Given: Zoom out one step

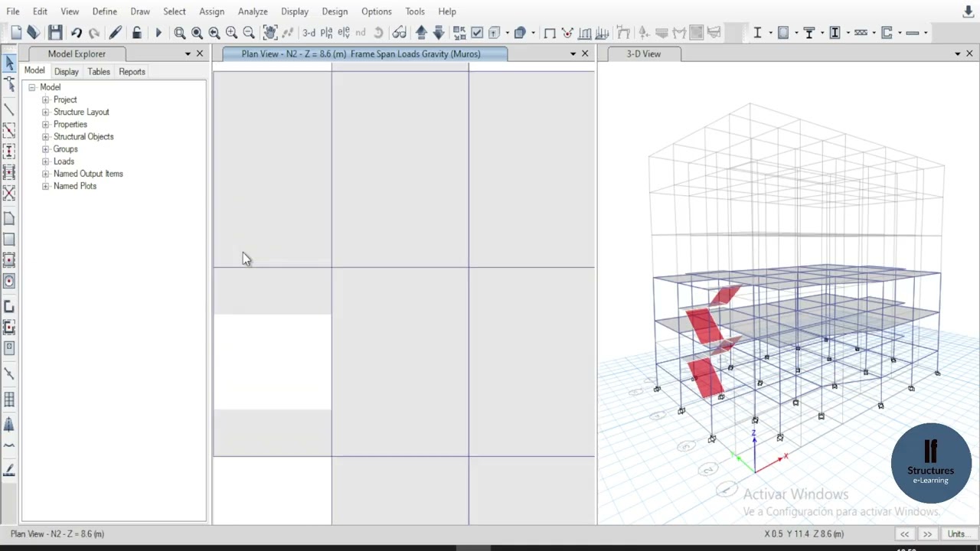Looking at the screenshot, I should (x=249, y=32).
